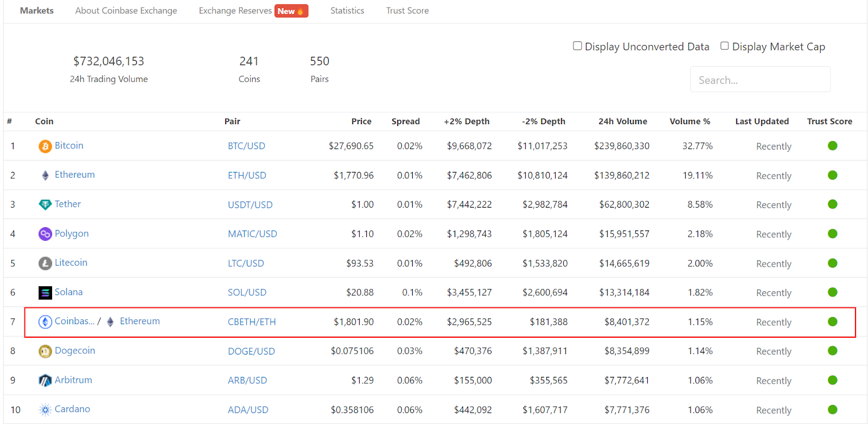
Task: Click the Litecoin gray logo icon
Action: tap(45, 264)
